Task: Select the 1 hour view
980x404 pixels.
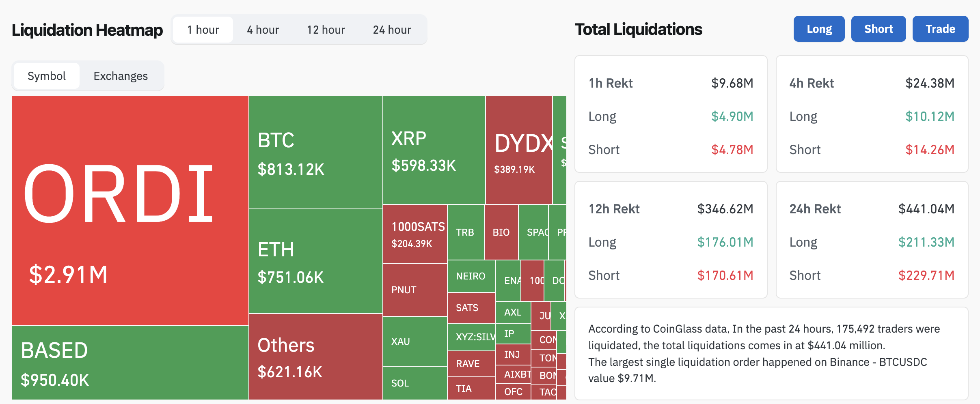Action: 202,29
